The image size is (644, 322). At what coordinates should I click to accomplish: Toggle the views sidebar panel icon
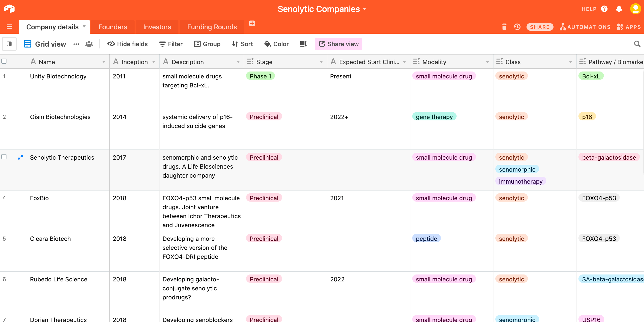(9, 44)
